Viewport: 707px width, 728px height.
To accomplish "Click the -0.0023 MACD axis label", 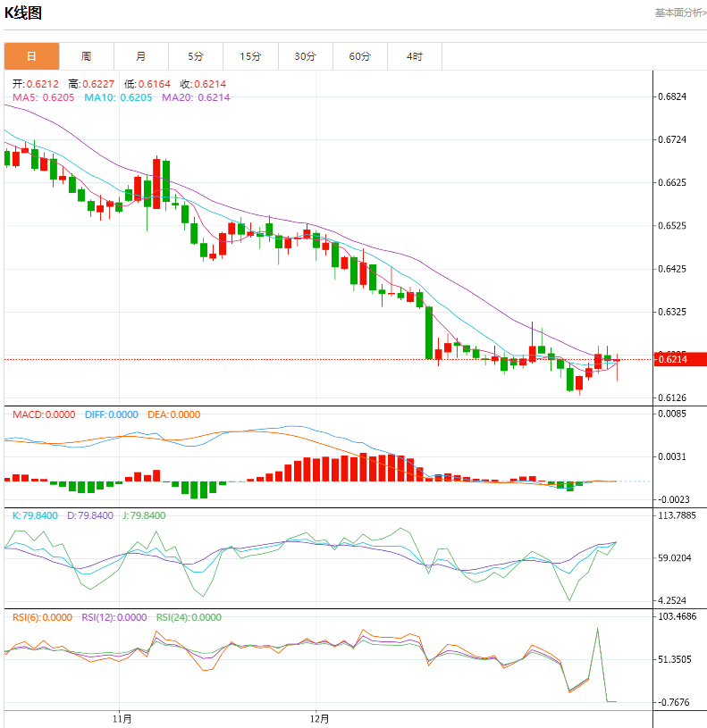I will 674,499.
